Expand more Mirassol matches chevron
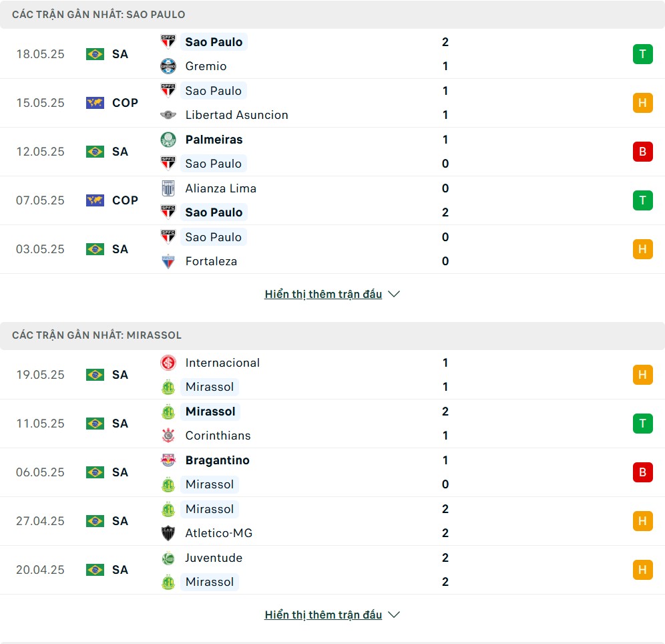 [x=394, y=615]
